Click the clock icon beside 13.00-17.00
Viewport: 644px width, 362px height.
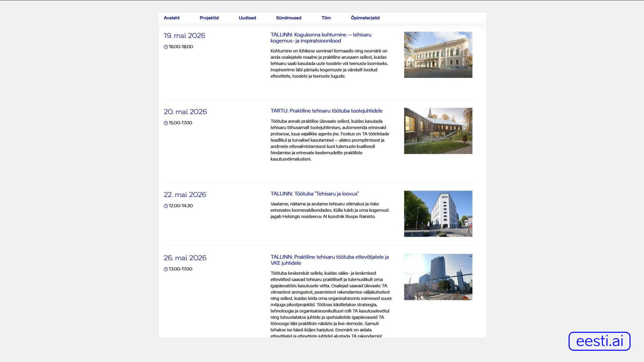(166, 269)
